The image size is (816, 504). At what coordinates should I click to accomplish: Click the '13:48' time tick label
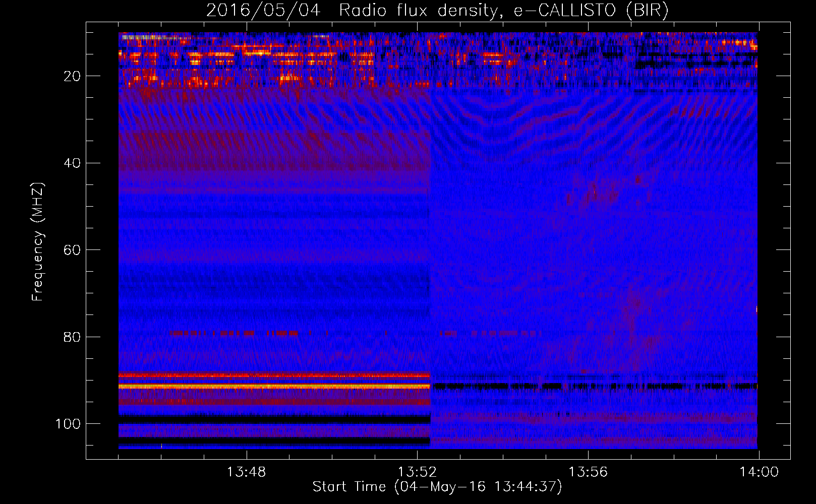pyautogui.click(x=246, y=472)
